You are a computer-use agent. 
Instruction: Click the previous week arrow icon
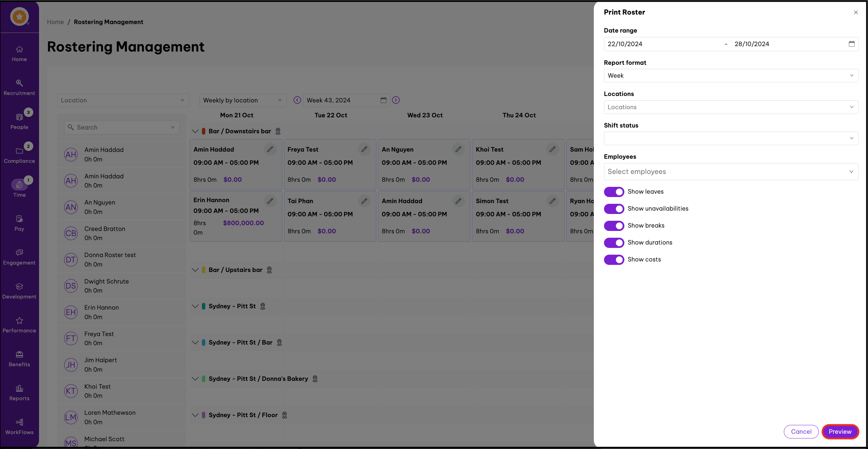point(297,100)
